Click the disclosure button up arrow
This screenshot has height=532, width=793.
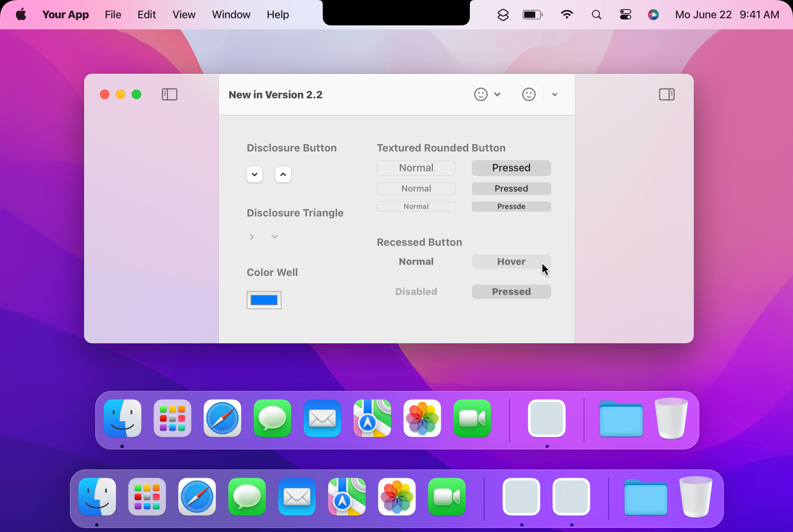283,174
